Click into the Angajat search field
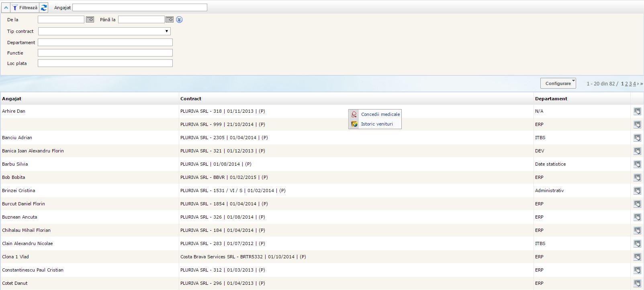This screenshot has height=290, width=644. [x=140, y=8]
